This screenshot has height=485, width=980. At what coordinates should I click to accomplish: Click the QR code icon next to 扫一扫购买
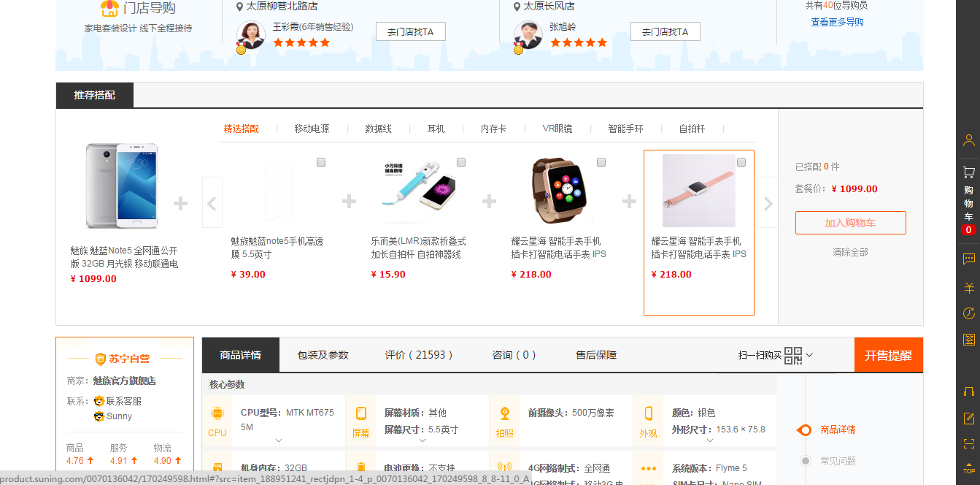(x=793, y=355)
